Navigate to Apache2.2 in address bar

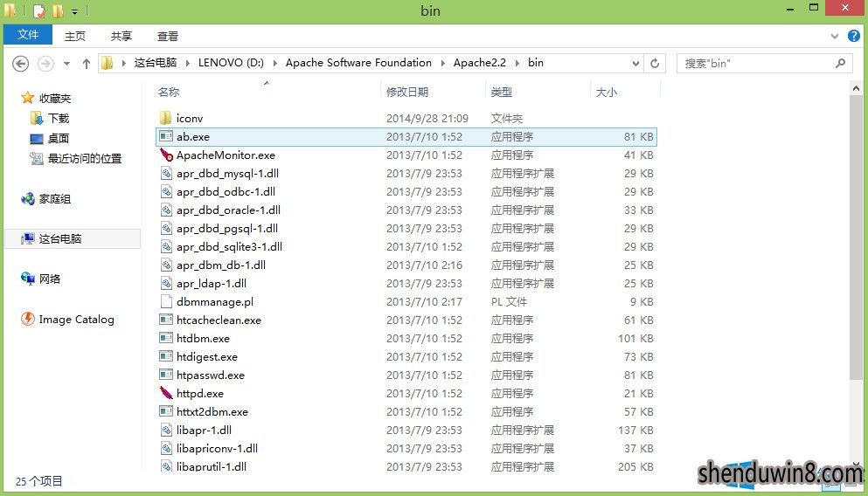pos(479,63)
